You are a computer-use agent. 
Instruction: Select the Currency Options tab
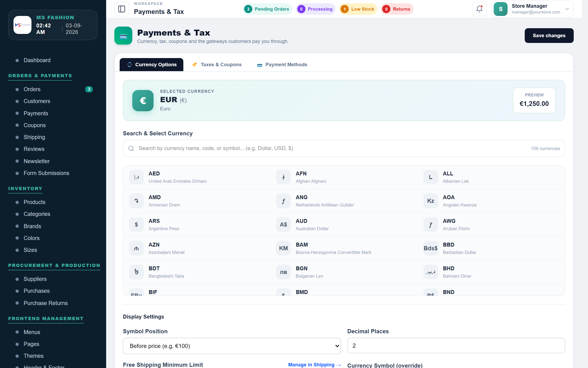[151, 64]
